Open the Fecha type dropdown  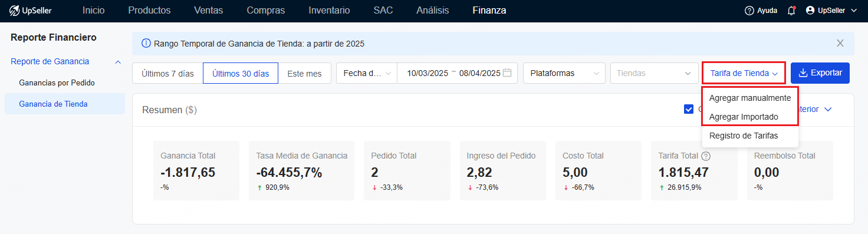coord(367,74)
